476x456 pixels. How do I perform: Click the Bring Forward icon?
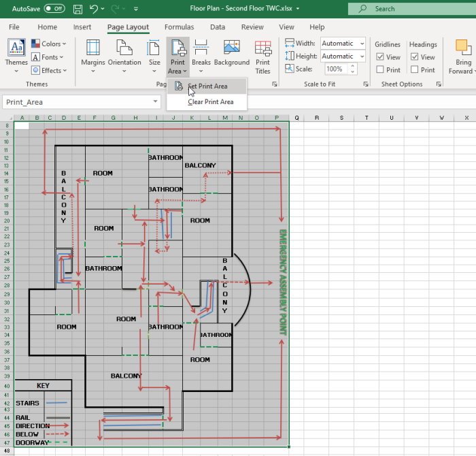463,54
